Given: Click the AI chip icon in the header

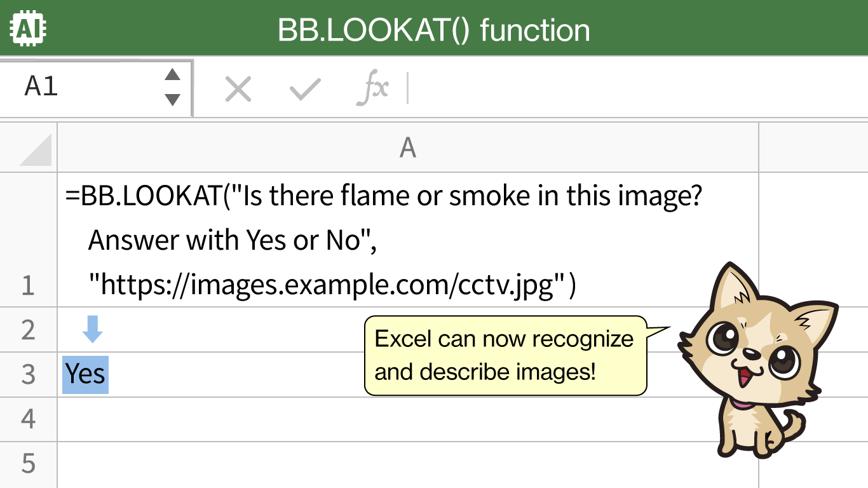Looking at the screenshot, I should pos(29,29).
